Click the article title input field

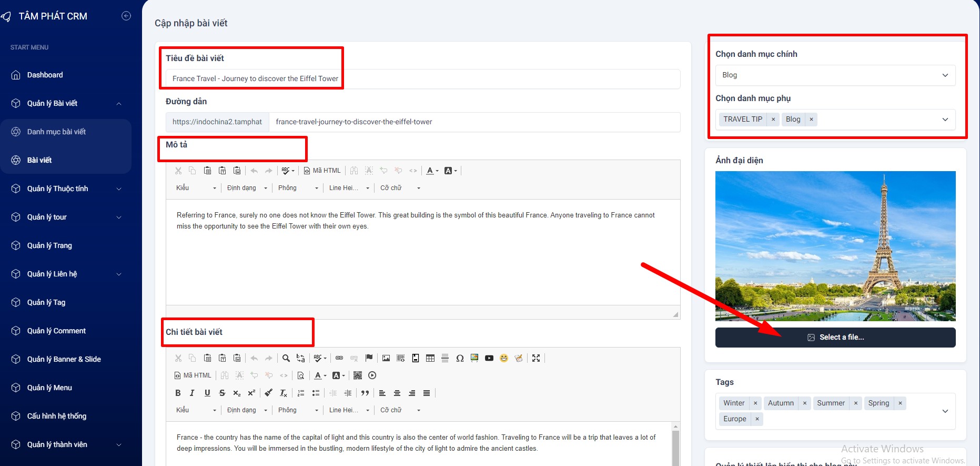click(x=422, y=78)
